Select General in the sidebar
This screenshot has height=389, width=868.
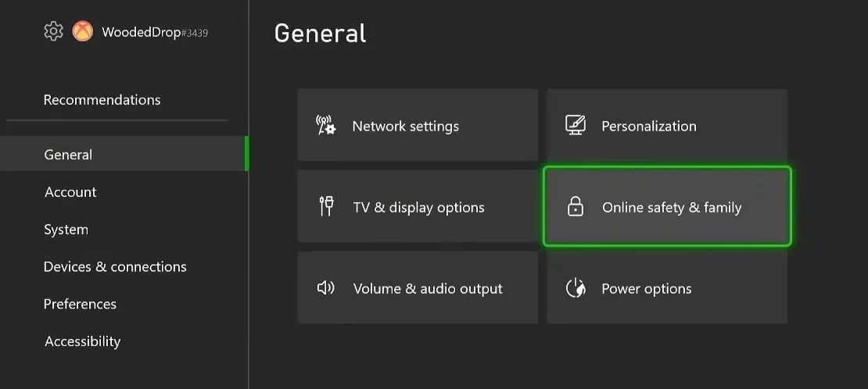click(123, 154)
